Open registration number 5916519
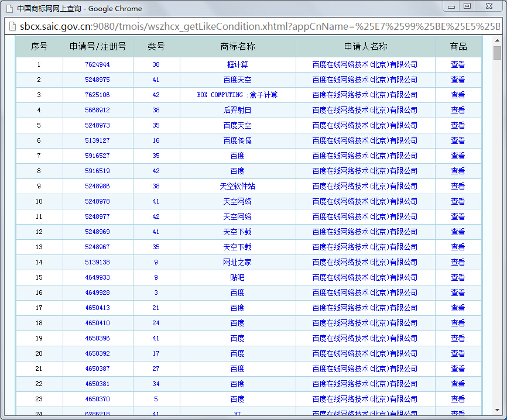This screenshot has width=507, height=420. [97, 171]
